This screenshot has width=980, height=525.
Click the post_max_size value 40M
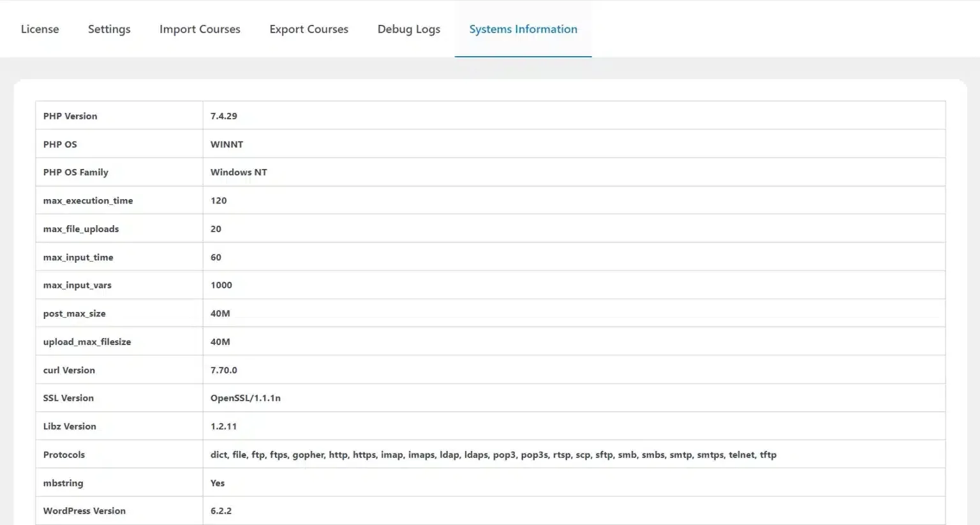point(219,313)
